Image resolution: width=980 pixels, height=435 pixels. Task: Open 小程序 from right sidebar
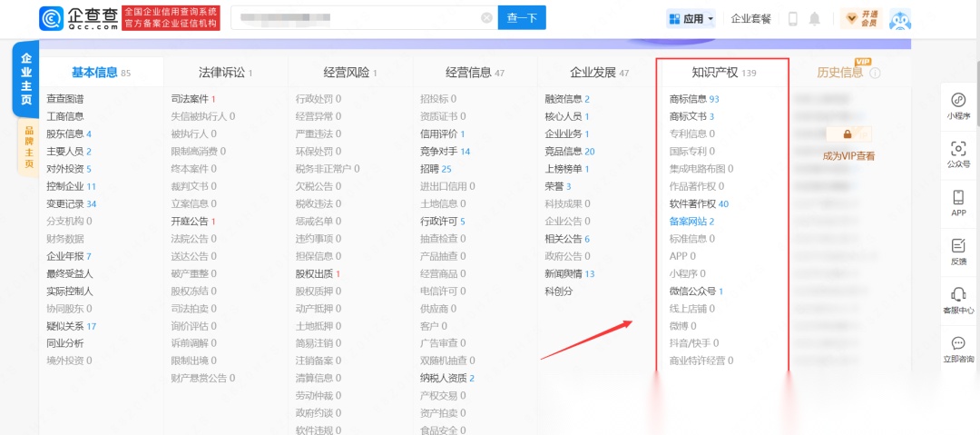pyautogui.click(x=958, y=106)
